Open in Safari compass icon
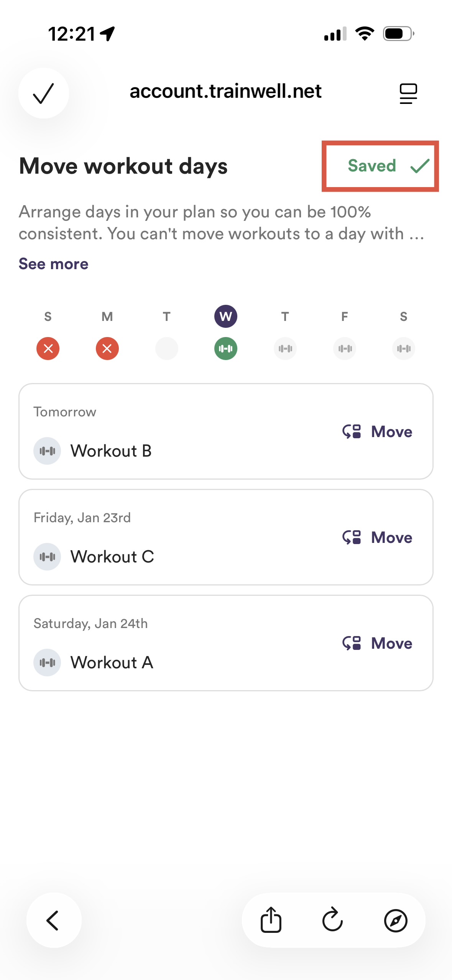 point(395,920)
